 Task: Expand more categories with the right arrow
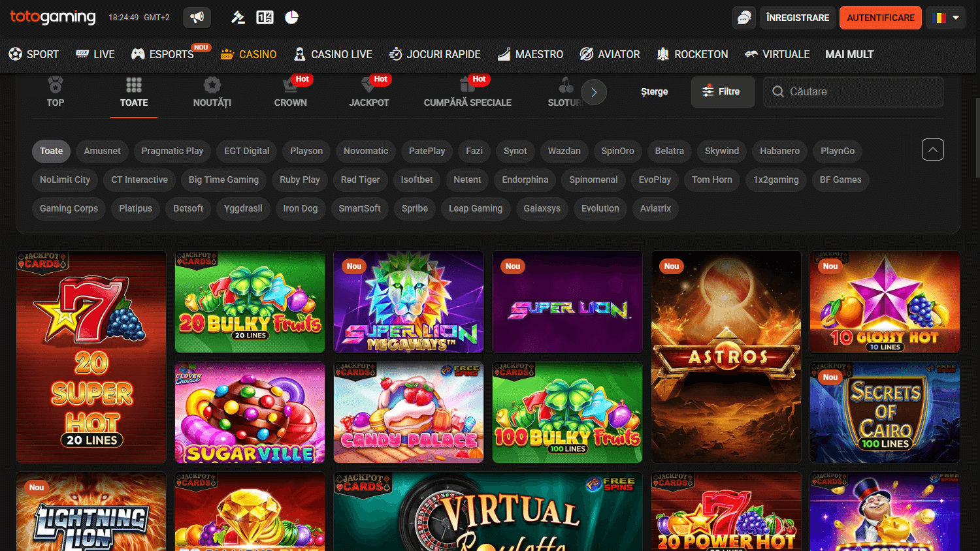pos(594,92)
